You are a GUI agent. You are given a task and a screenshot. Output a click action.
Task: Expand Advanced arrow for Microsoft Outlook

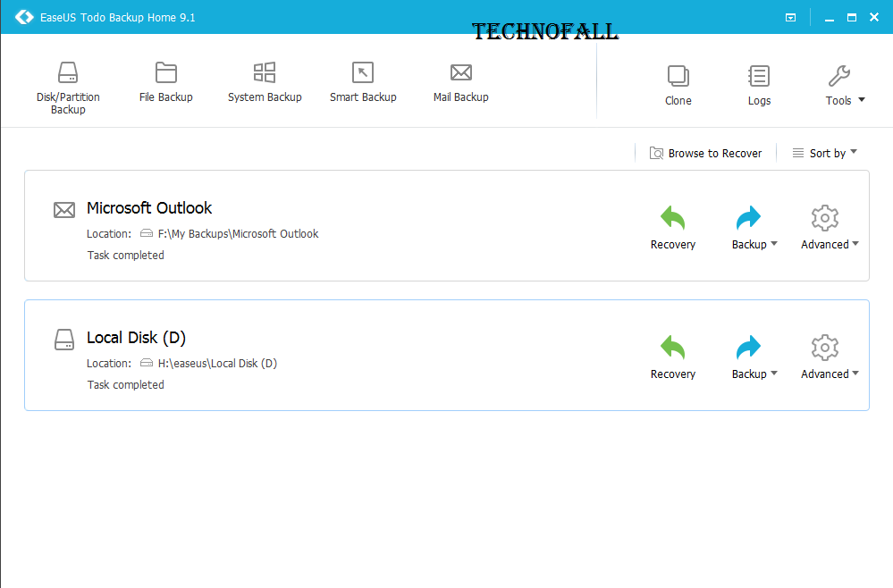pyautogui.click(x=855, y=244)
